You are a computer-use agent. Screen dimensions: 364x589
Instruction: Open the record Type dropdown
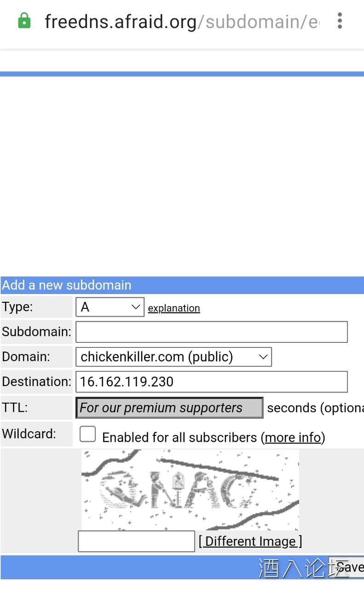point(110,307)
